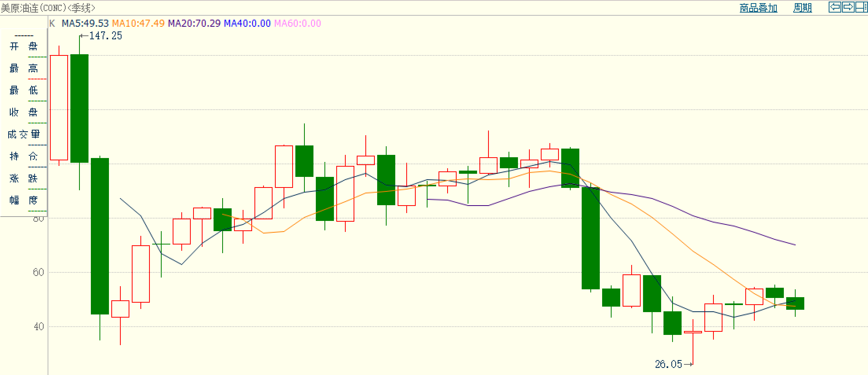Select the last green candle on the chart
This screenshot has height=375, width=868.
(795, 303)
